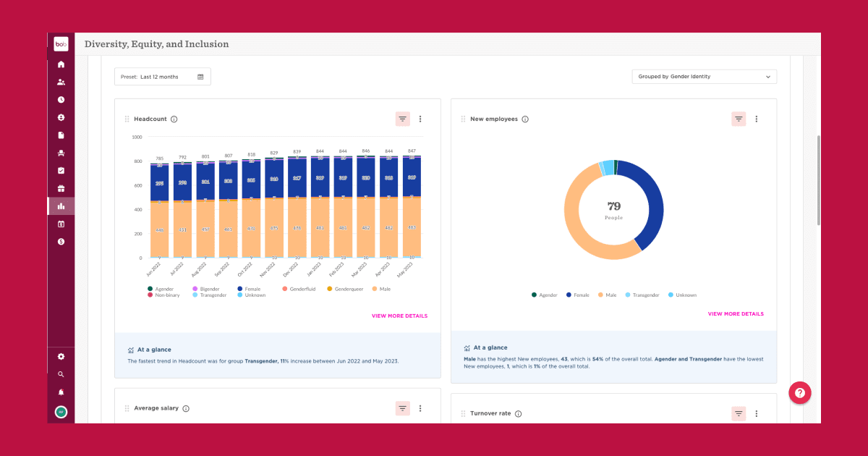868x456 pixels.
Task: Click the Compensation dollar icon
Action: click(x=61, y=241)
